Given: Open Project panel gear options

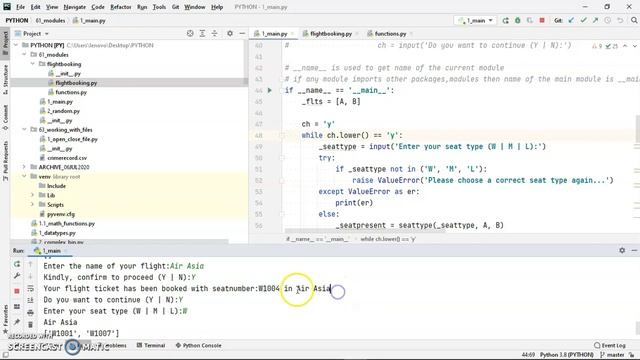Looking at the screenshot, I should click(230, 33).
